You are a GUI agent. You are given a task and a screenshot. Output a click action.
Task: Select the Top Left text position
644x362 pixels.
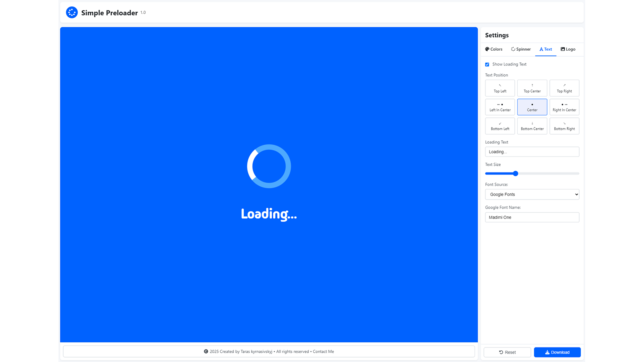click(x=500, y=88)
